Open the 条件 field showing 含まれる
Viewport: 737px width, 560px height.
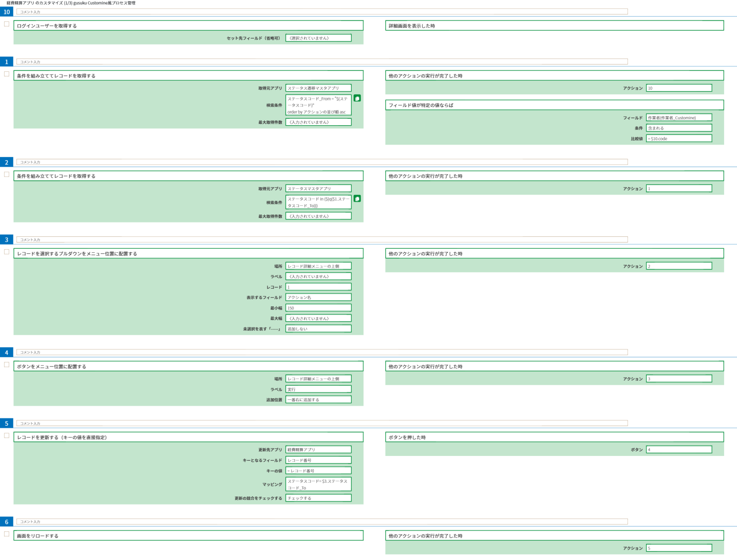click(679, 128)
